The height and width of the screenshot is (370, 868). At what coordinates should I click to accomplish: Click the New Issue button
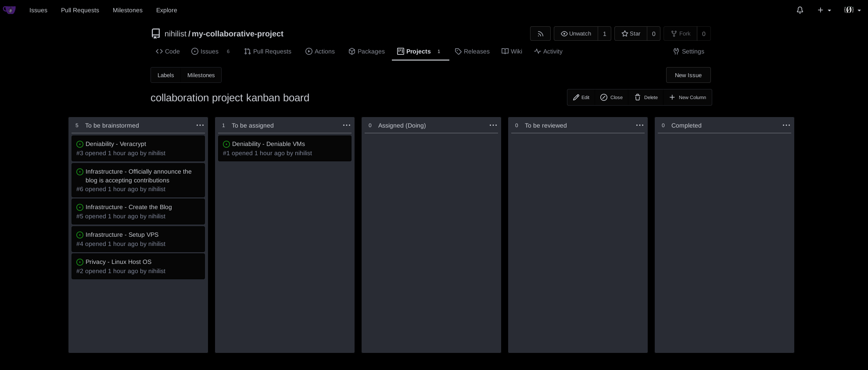pyautogui.click(x=688, y=75)
